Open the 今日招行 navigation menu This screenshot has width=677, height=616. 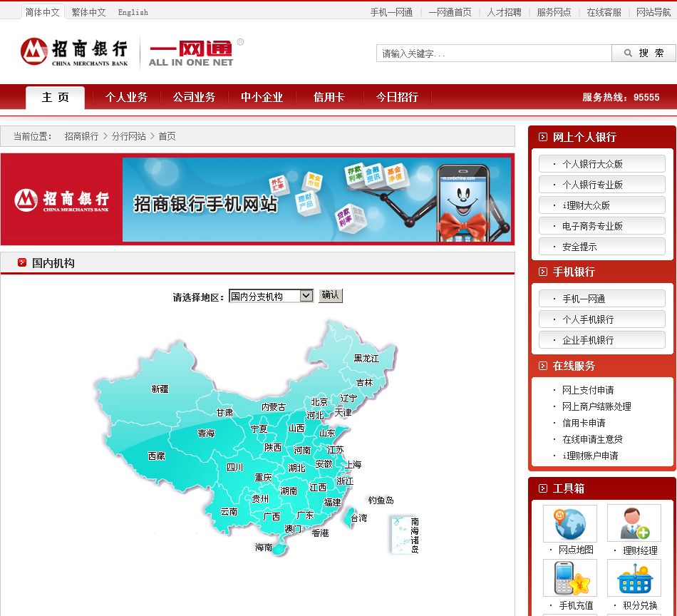[x=397, y=97]
